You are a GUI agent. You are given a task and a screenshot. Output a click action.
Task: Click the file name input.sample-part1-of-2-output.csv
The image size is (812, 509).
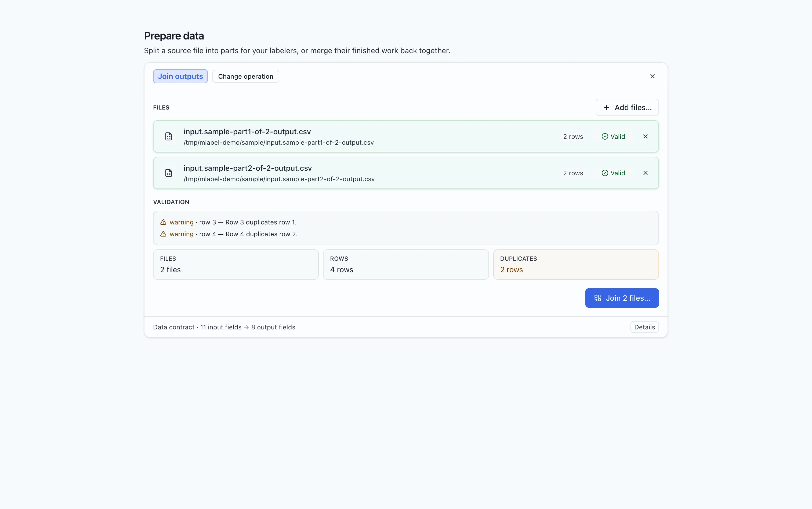(x=247, y=132)
